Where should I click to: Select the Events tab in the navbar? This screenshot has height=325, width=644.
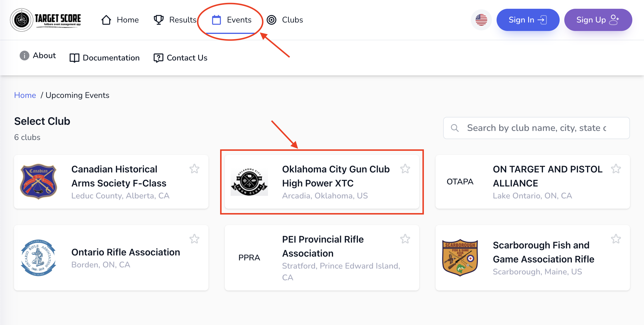pos(239,20)
